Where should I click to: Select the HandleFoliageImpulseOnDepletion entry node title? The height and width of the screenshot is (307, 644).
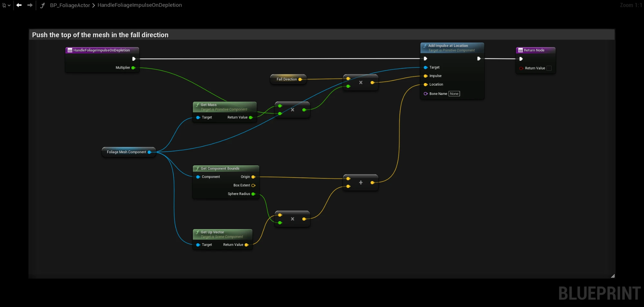point(102,50)
